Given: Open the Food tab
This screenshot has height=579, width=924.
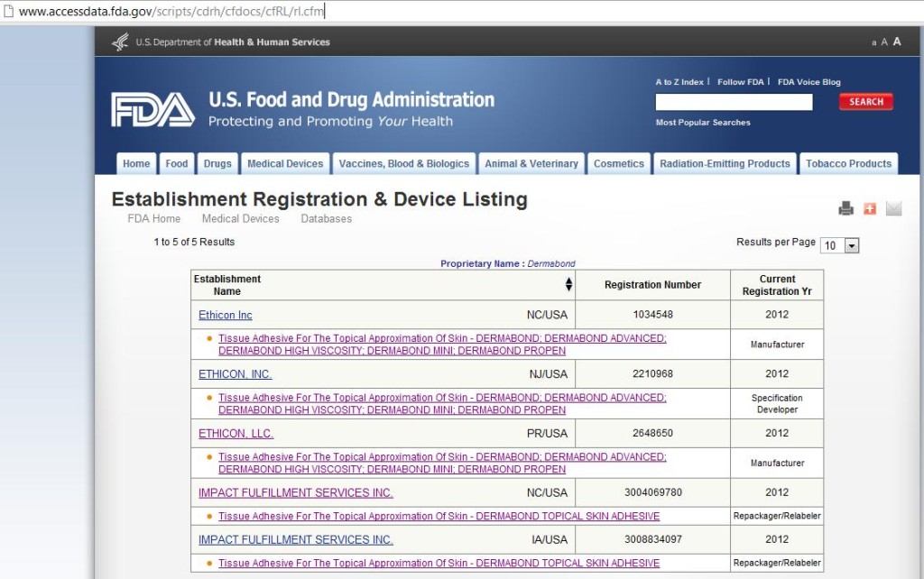Looking at the screenshot, I should (176, 164).
